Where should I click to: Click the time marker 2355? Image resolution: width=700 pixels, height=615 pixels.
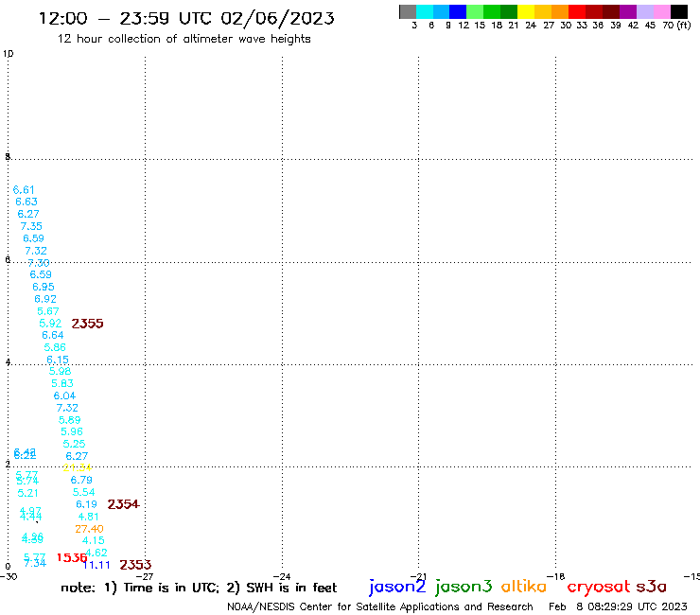87,324
